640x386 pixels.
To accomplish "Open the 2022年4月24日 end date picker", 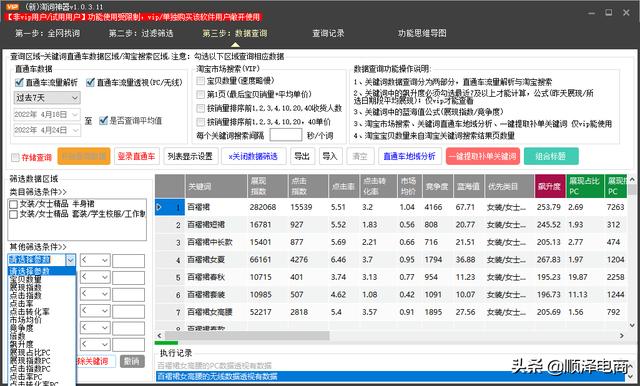I will [x=47, y=130].
